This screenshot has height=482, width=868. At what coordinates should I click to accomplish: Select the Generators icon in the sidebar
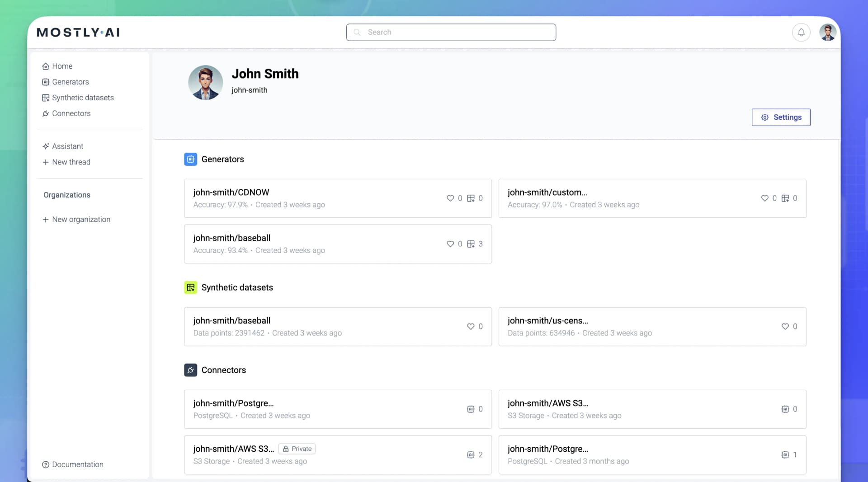point(45,82)
